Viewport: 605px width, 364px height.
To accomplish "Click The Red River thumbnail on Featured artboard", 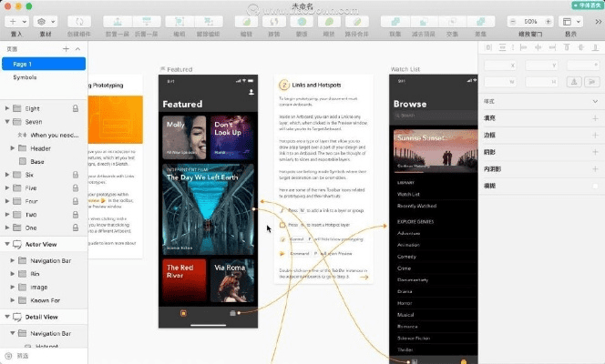I will coord(185,281).
